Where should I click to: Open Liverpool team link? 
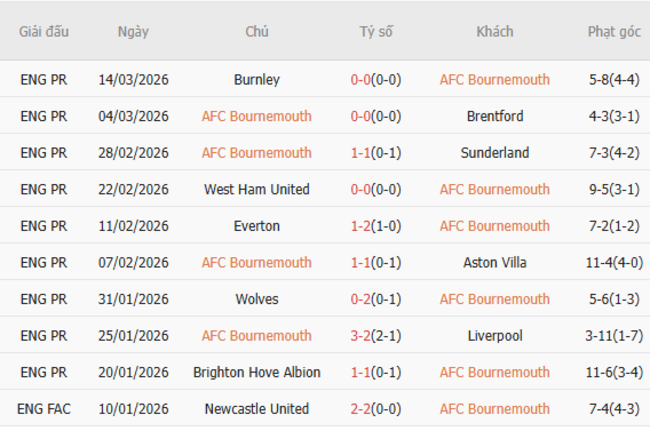click(x=495, y=336)
